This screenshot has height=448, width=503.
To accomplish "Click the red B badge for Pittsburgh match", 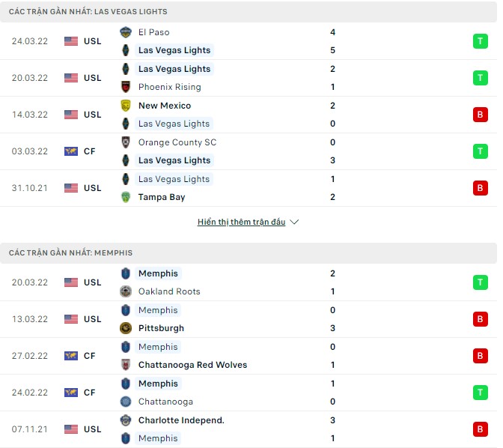I will 479,319.
